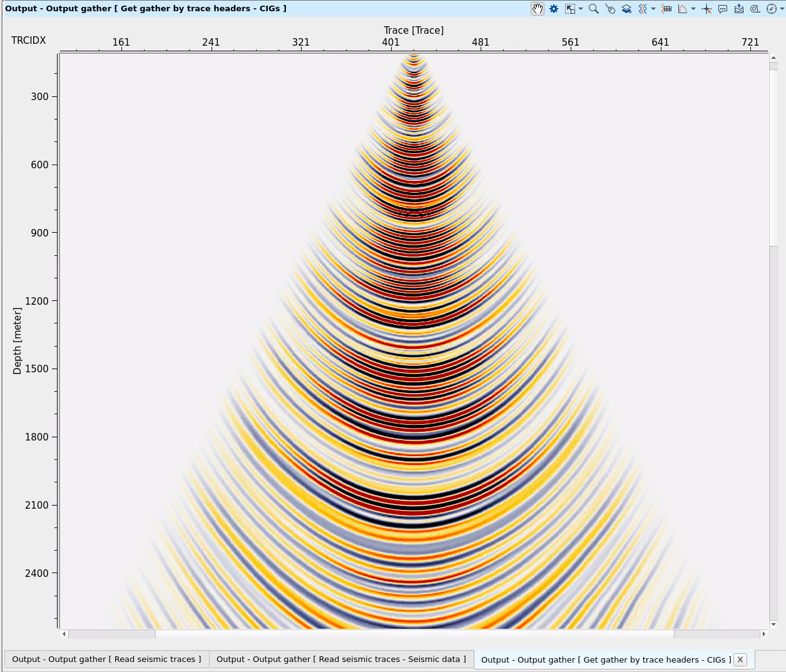Click the TRCIDX header label
Viewport: 786px width, 672px height.
[29, 40]
